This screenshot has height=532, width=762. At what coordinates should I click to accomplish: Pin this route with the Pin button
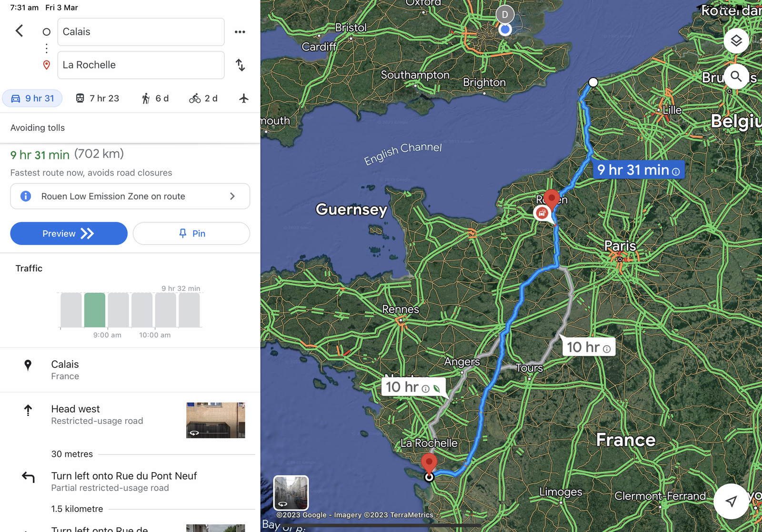[x=191, y=234]
